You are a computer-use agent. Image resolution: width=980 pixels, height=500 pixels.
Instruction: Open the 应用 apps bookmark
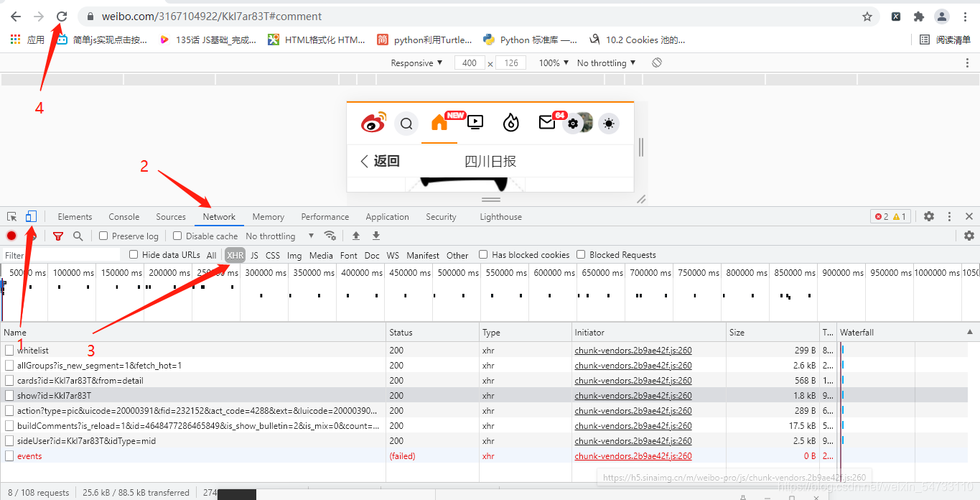tap(28, 40)
